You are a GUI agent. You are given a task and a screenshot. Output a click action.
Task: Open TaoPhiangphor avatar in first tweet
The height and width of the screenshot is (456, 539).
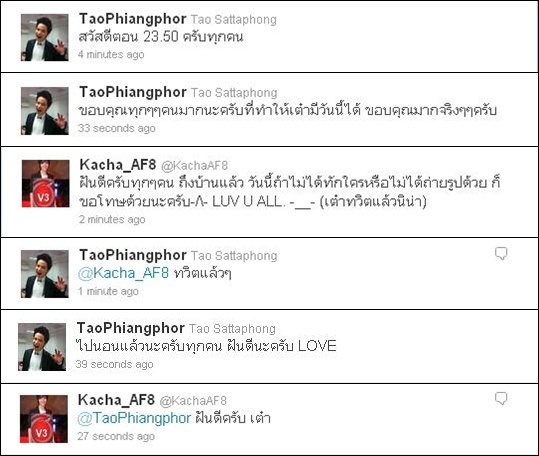click(x=45, y=37)
